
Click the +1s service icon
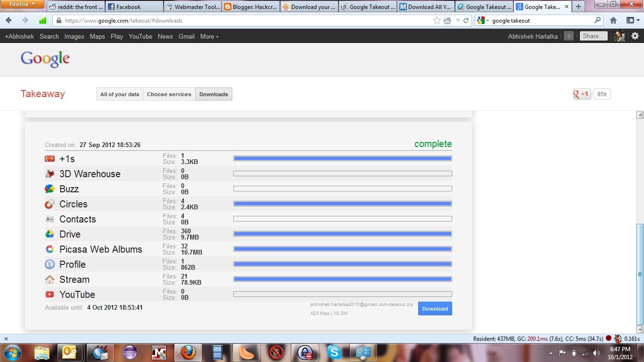[x=50, y=158]
